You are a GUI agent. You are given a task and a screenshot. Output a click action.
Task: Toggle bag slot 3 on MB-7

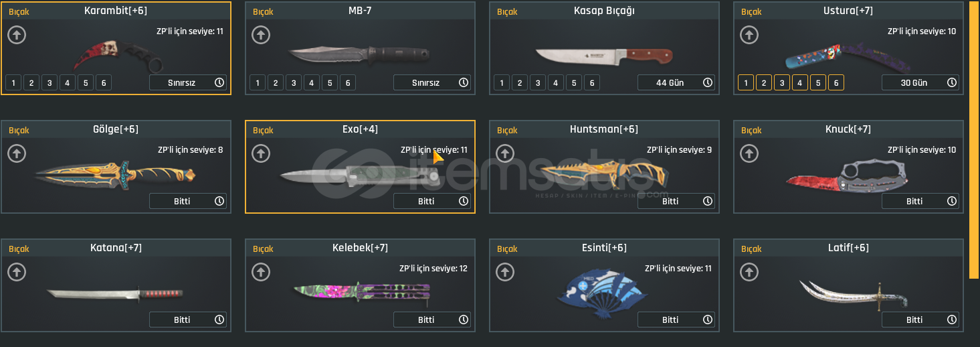click(x=294, y=82)
